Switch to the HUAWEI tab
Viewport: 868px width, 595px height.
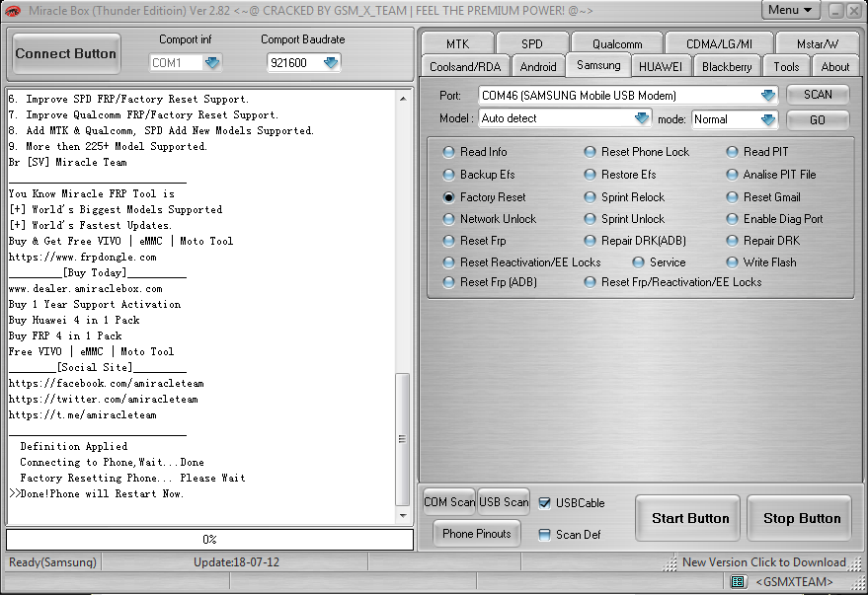tap(661, 66)
